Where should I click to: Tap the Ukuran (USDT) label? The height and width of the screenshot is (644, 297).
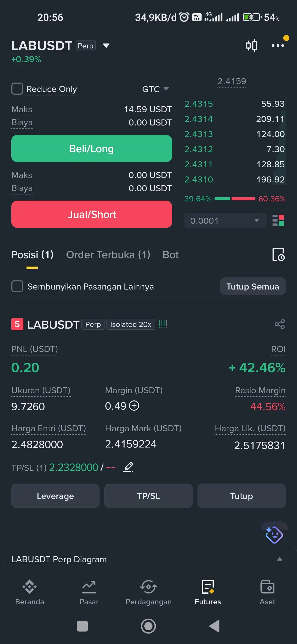tap(41, 390)
